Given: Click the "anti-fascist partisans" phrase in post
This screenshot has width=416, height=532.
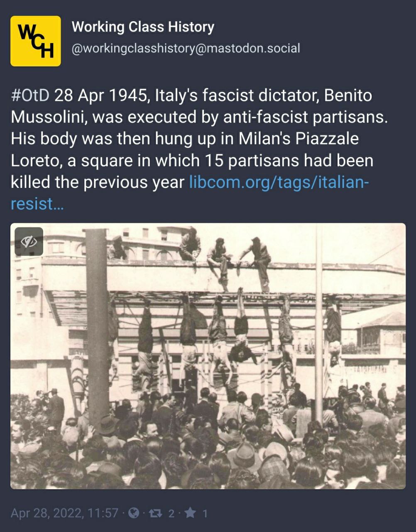Looking at the screenshot, I should coord(305,117).
